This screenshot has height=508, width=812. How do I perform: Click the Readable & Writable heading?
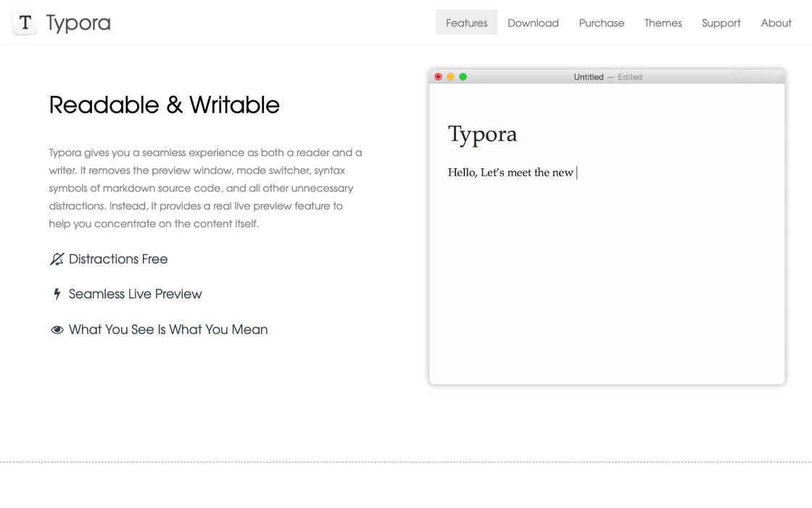pyautogui.click(x=164, y=105)
